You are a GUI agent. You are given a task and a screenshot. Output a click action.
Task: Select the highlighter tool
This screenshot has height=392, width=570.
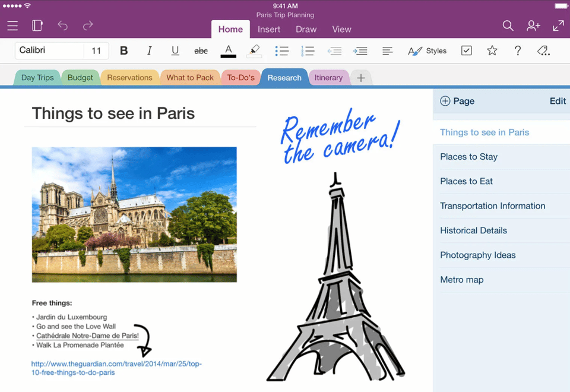254,50
